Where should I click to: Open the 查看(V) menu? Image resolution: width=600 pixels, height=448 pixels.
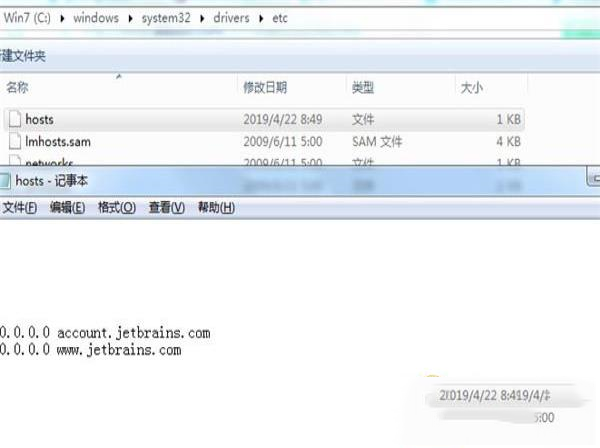[166, 208]
